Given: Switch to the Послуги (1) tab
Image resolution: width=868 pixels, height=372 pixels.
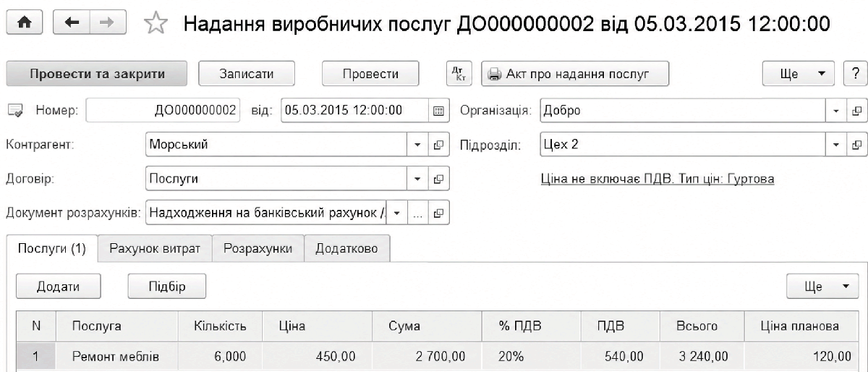Looking at the screenshot, I should click(52, 248).
